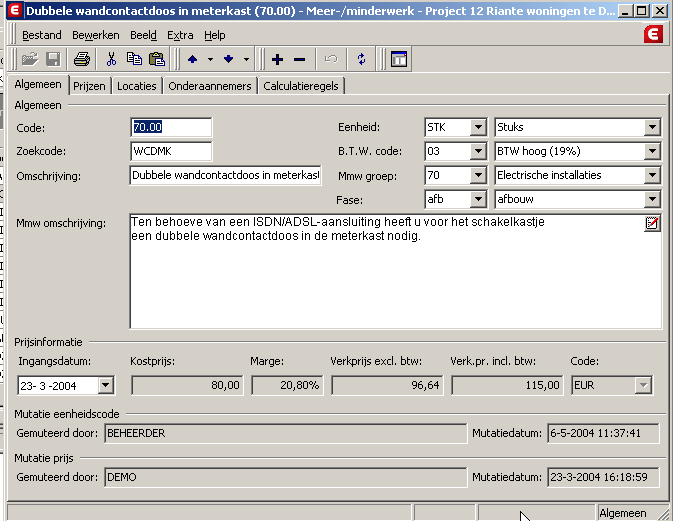This screenshot has height=521, width=673.
Task: Open the Ingangsdatum date picker dropdown
Action: [x=105, y=385]
